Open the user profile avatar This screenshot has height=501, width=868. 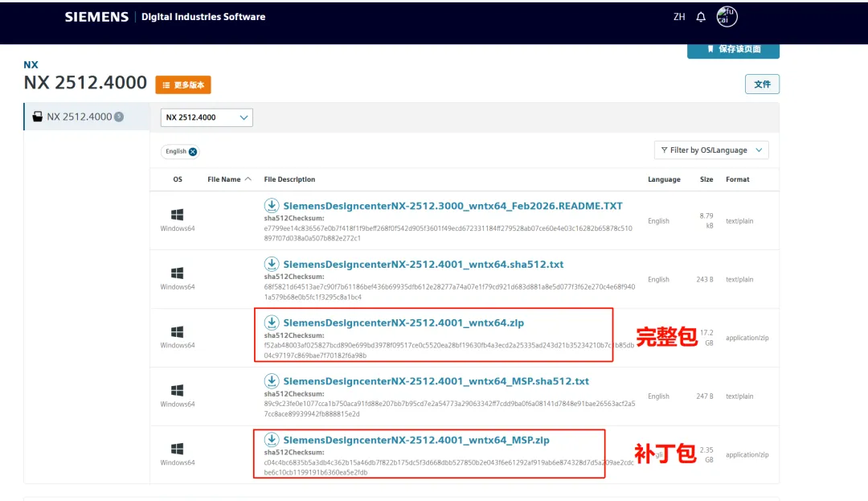(727, 17)
